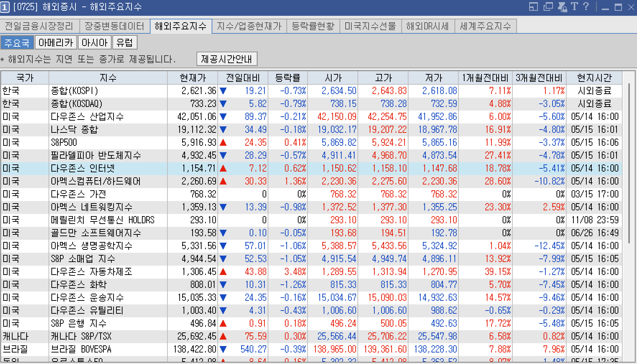Click the font size T icon

(x=575, y=6)
